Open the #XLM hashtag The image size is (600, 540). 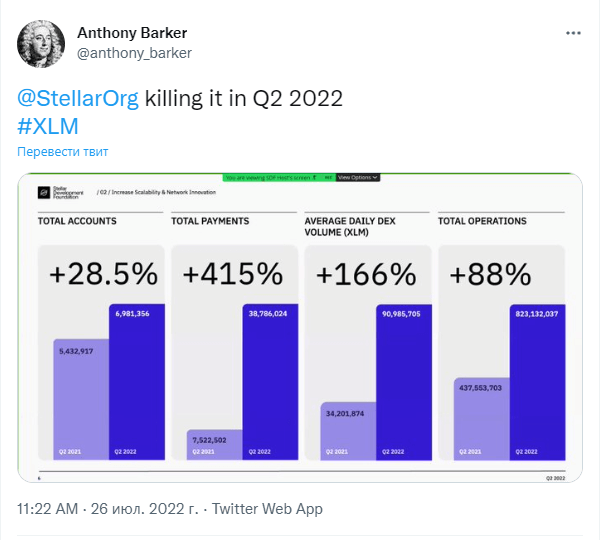(x=48, y=126)
